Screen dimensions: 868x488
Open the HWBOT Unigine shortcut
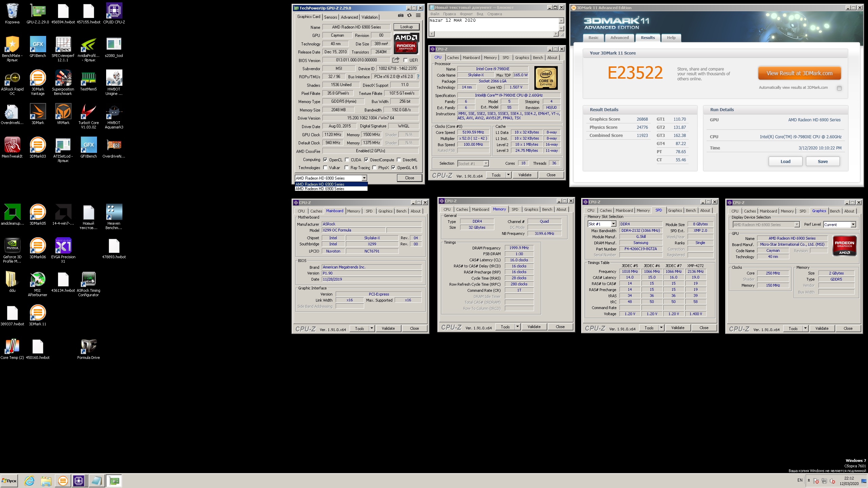pyautogui.click(x=114, y=83)
